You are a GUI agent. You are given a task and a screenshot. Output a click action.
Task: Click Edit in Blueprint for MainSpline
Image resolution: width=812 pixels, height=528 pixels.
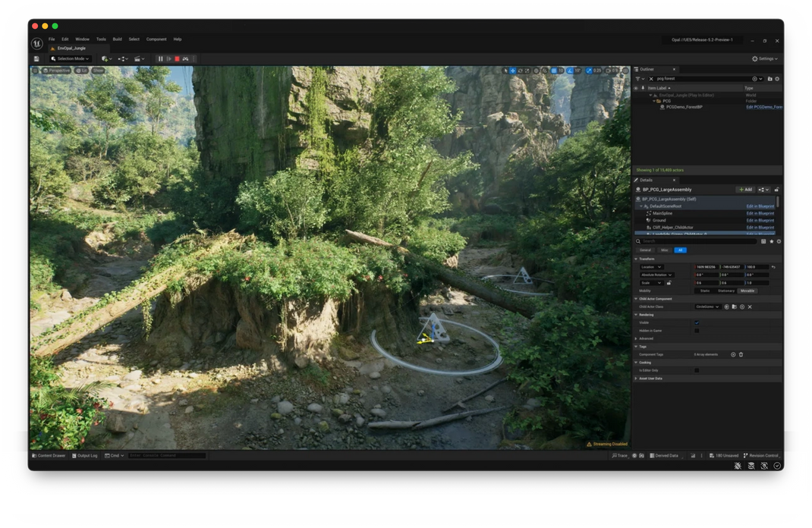point(760,213)
